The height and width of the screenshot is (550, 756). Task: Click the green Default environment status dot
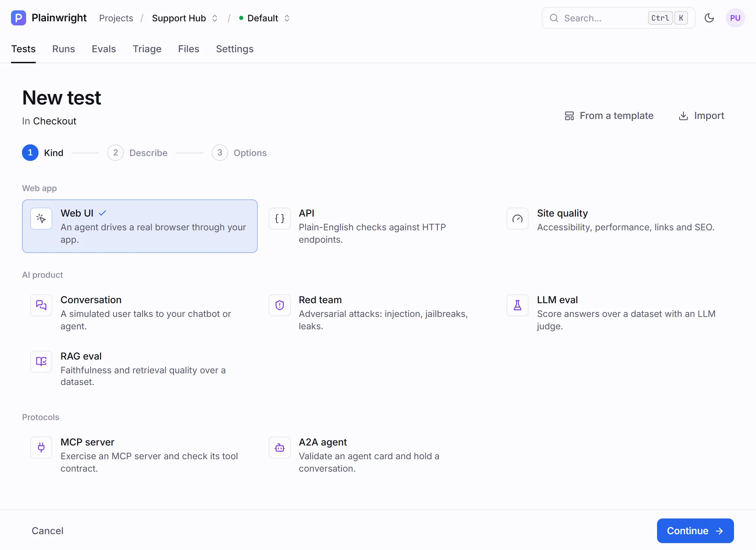[x=241, y=18]
